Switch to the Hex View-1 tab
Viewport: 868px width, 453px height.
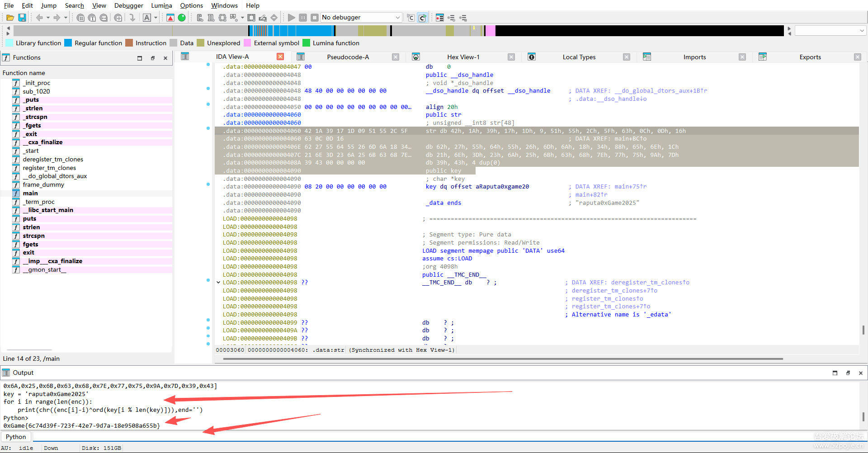(463, 57)
